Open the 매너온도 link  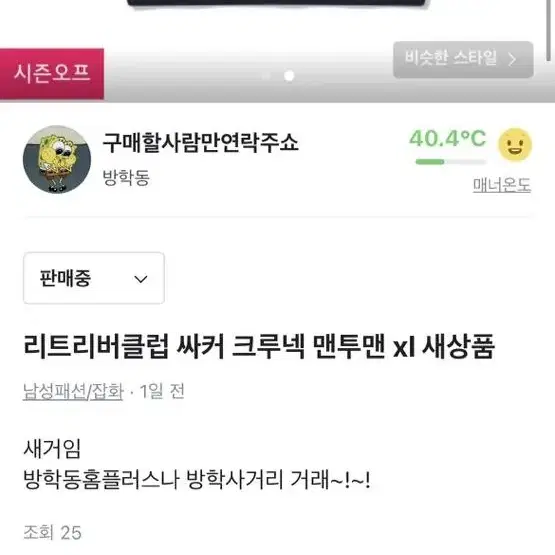(502, 185)
